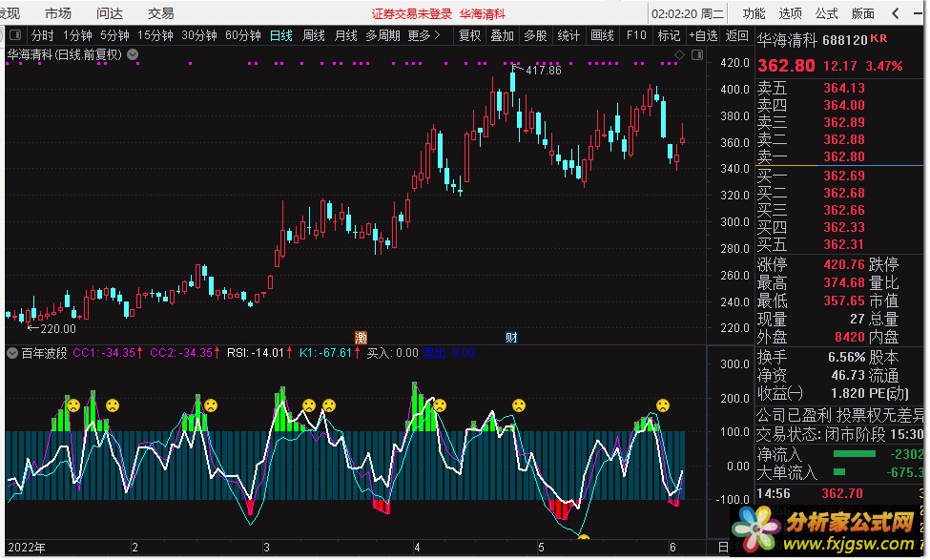This screenshot has height=560, width=930.
Task: Click 卖五 price 364.13
Action: (x=844, y=88)
